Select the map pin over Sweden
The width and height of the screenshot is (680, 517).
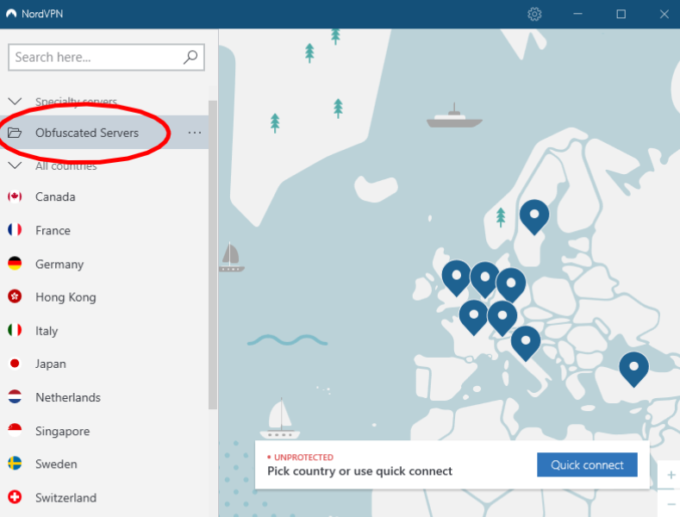click(x=534, y=216)
